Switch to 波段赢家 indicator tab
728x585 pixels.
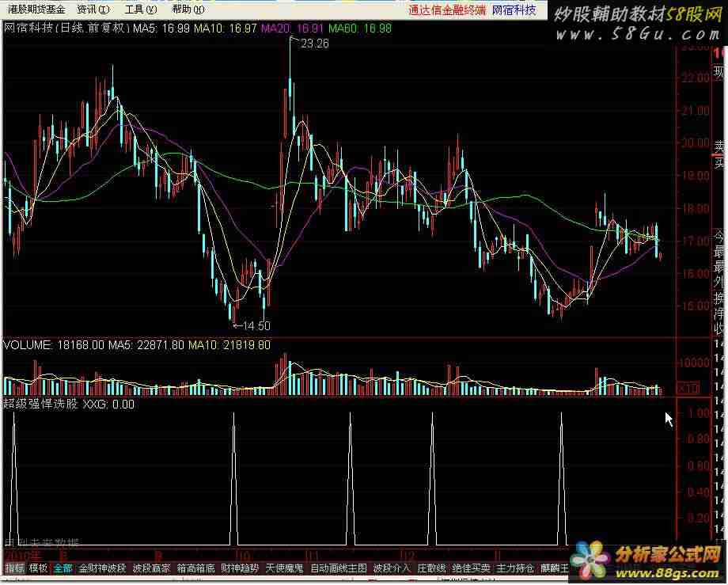click(x=151, y=568)
